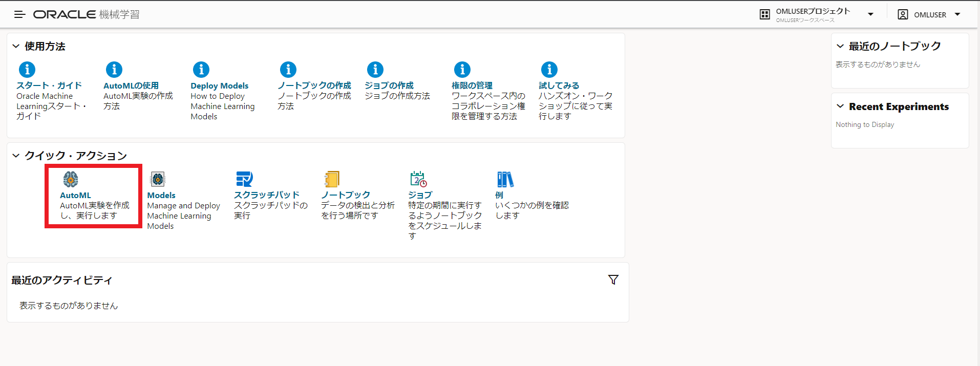Click the 'Nothing to Display' text

865,124
